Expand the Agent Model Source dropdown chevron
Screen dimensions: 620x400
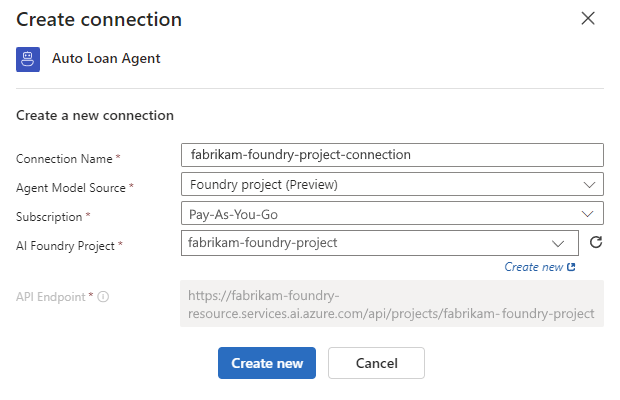pyautogui.click(x=589, y=185)
